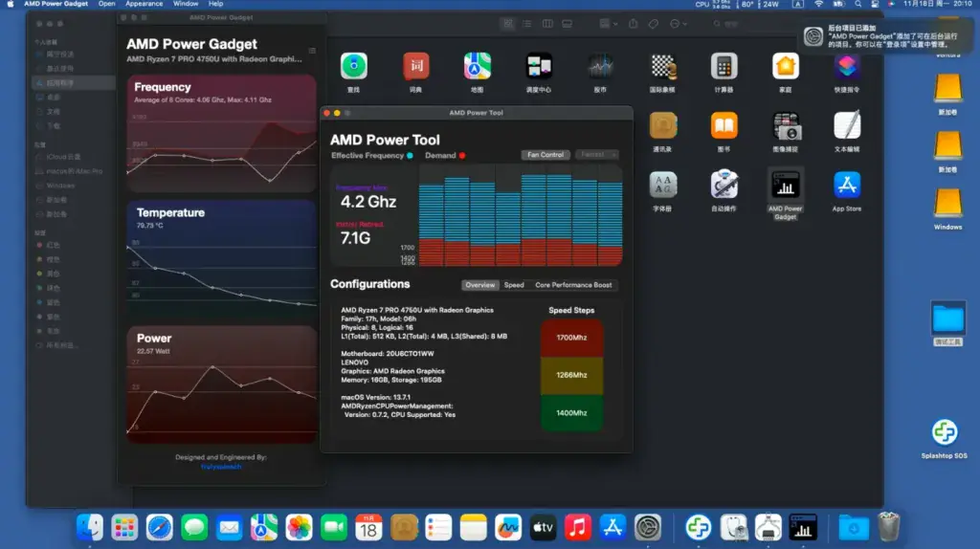Open the Maps app in Finder window
980x549 pixels.
click(477, 66)
